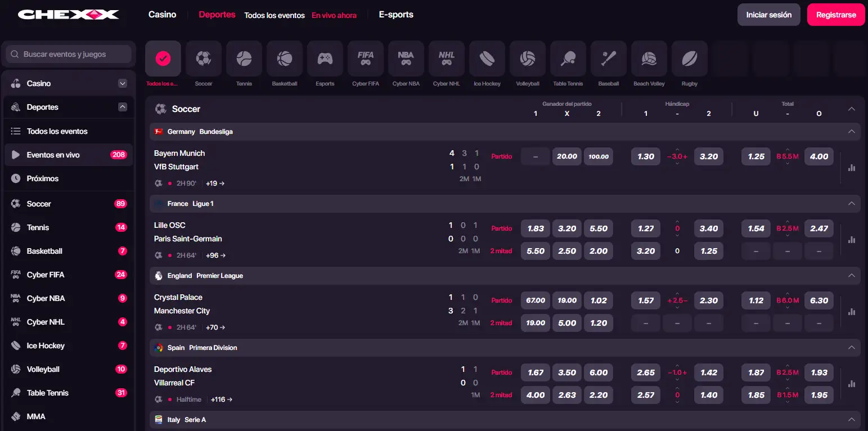Select the Volleyball filter icon
The height and width of the screenshot is (431, 868).
tap(528, 59)
